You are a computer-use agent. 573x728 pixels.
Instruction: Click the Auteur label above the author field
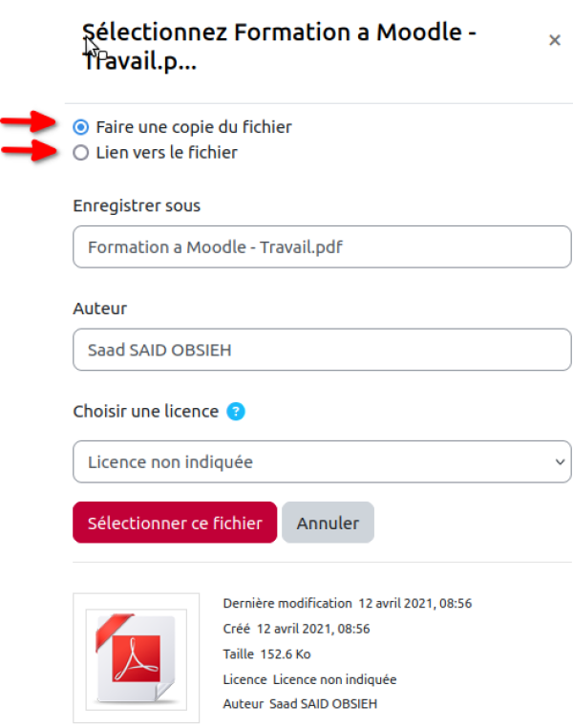click(x=99, y=309)
